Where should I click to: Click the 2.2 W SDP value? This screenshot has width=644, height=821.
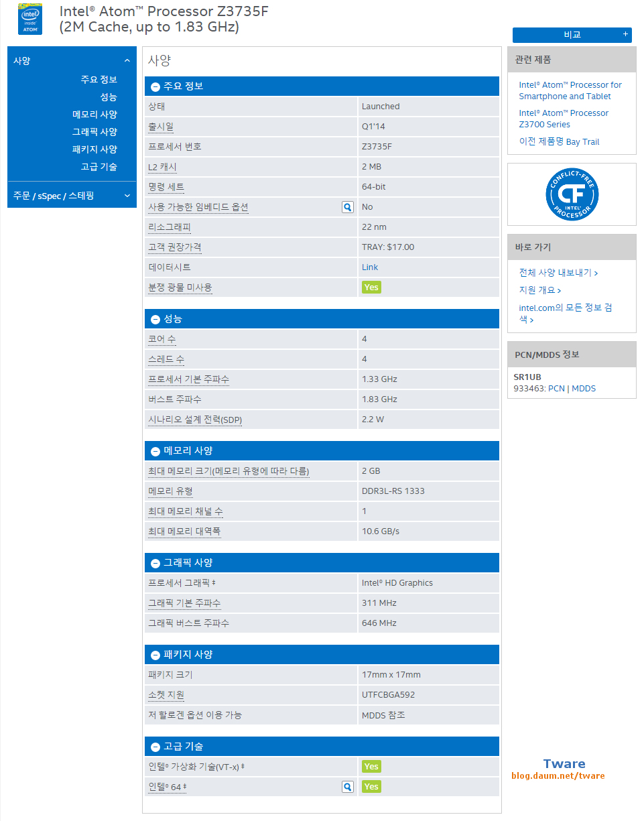click(x=373, y=420)
